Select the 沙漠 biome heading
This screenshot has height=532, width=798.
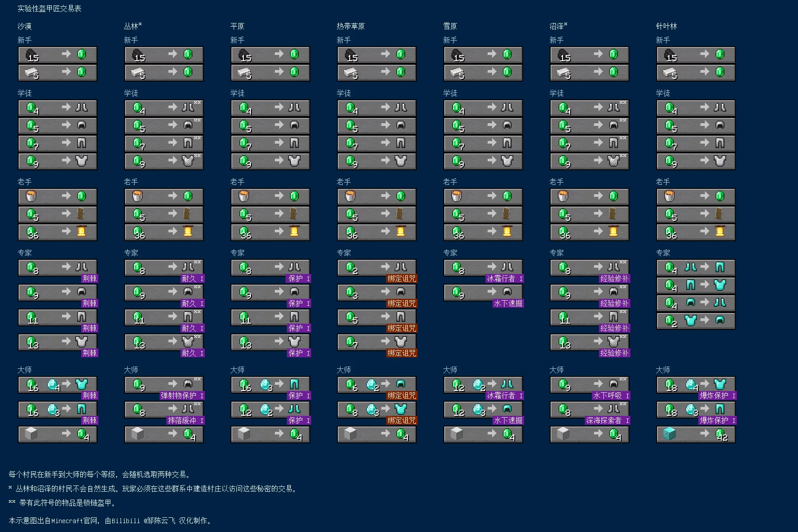click(x=24, y=26)
